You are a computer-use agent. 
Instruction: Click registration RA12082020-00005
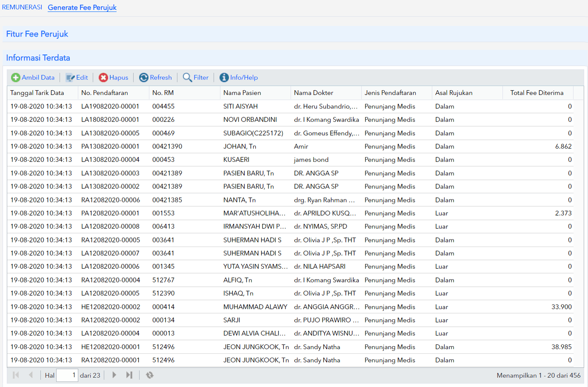tap(111, 240)
